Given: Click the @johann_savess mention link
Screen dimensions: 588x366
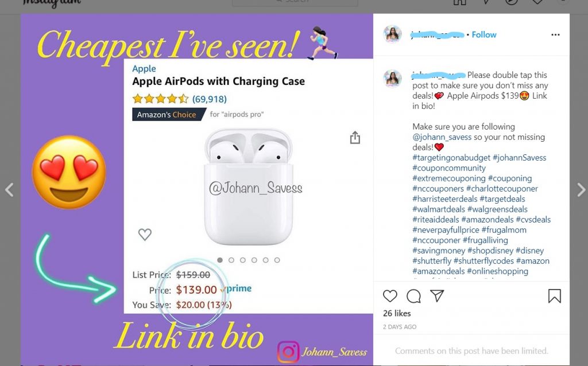Looking at the screenshot, I should coord(442,137).
